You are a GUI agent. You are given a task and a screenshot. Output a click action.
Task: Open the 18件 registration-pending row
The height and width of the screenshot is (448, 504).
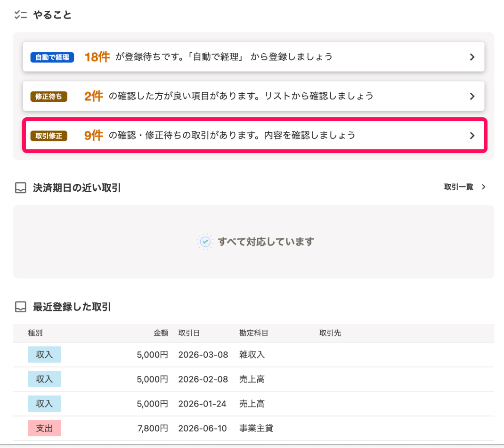[253, 57]
